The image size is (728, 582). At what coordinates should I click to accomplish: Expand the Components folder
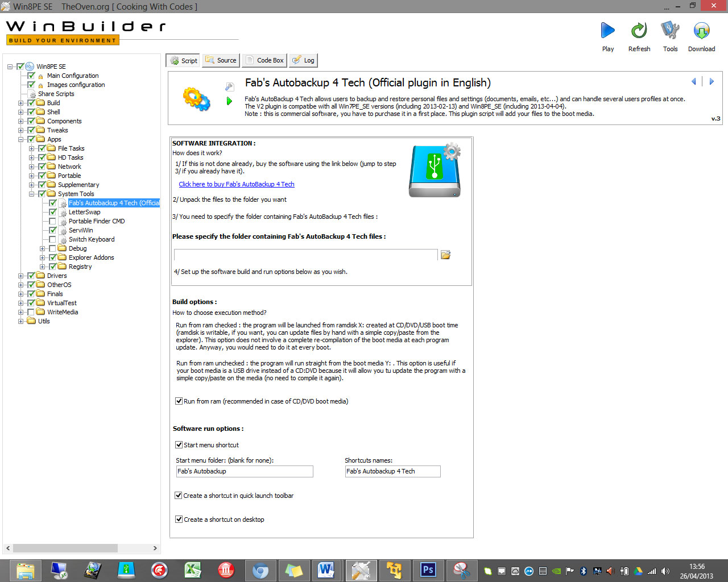click(x=21, y=121)
